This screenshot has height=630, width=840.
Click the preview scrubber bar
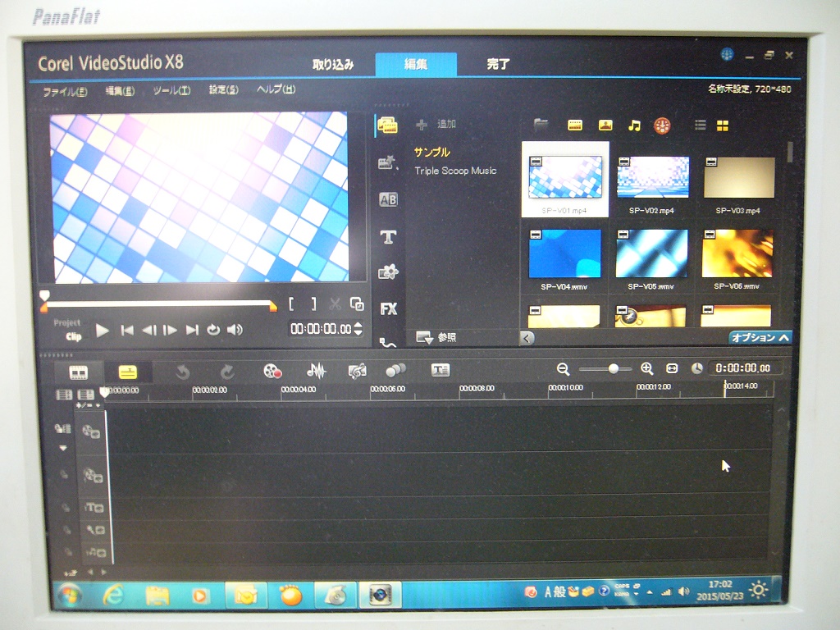[x=158, y=304]
